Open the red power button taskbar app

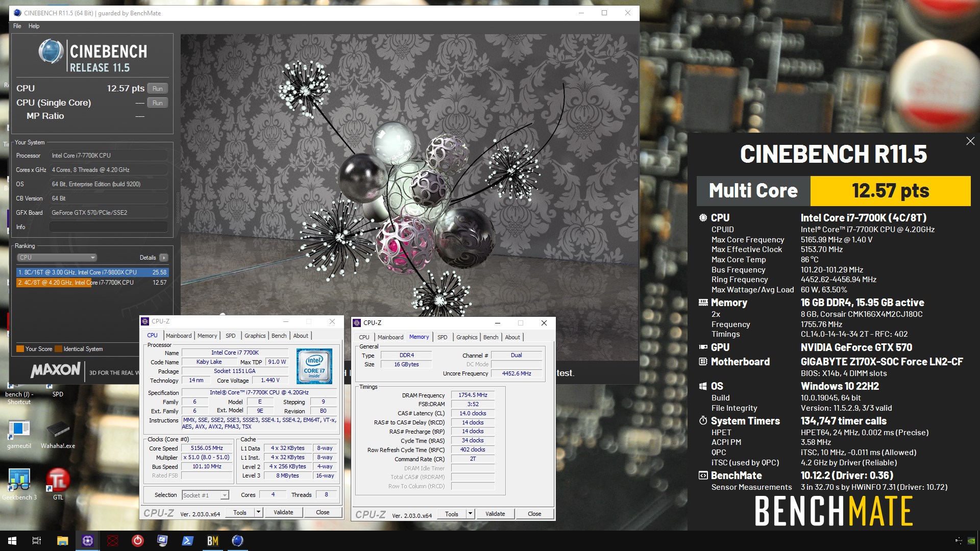[138, 541]
